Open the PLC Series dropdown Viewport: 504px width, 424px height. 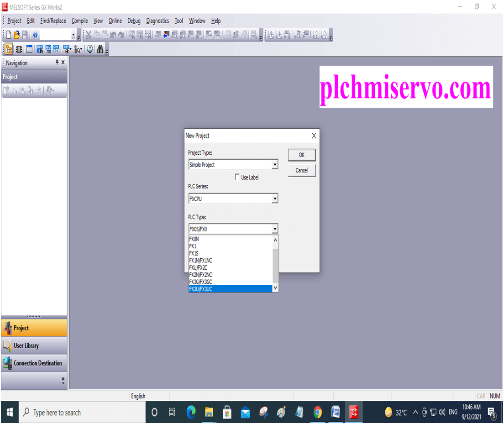click(x=275, y=199)
